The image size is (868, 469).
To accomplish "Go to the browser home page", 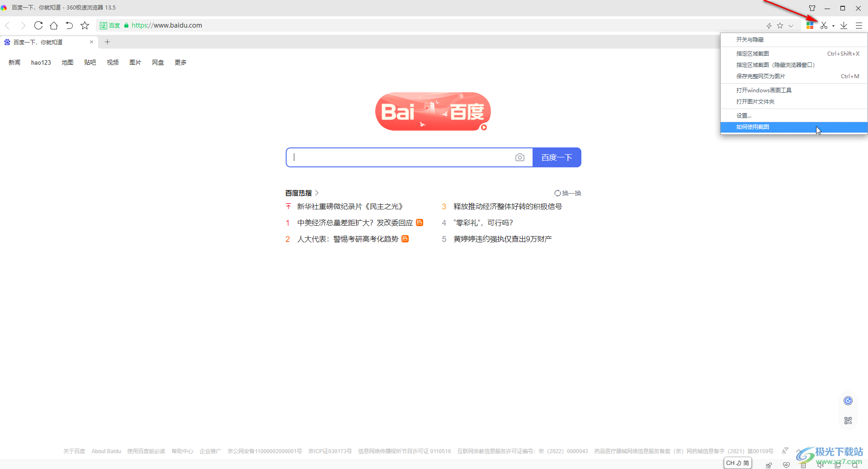I will click(x=54, y=25).
